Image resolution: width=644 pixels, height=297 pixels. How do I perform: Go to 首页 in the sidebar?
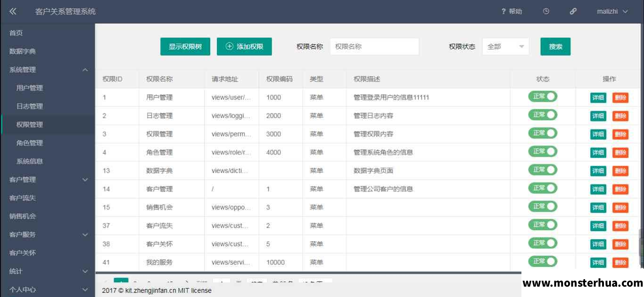click(x=47, y=33)
